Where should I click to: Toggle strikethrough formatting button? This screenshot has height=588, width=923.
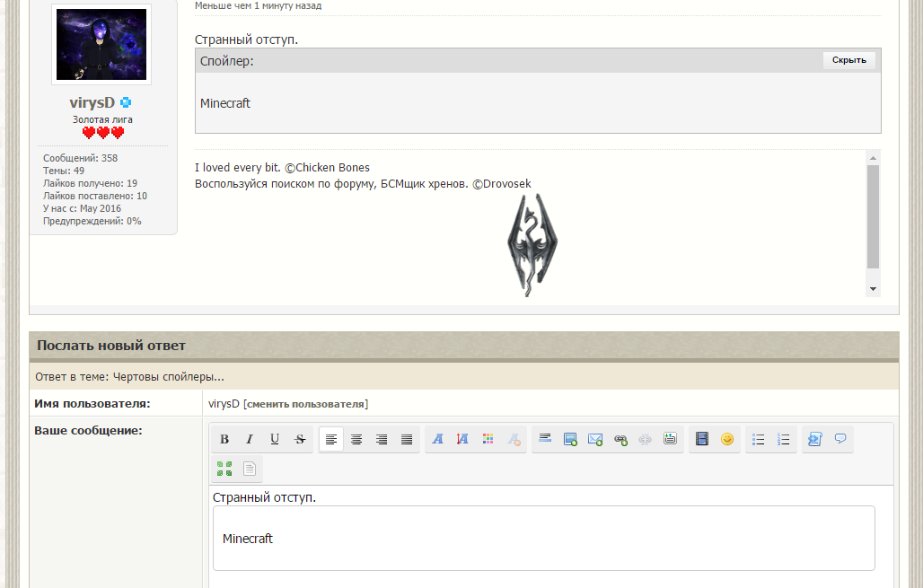tap(300, 439)
